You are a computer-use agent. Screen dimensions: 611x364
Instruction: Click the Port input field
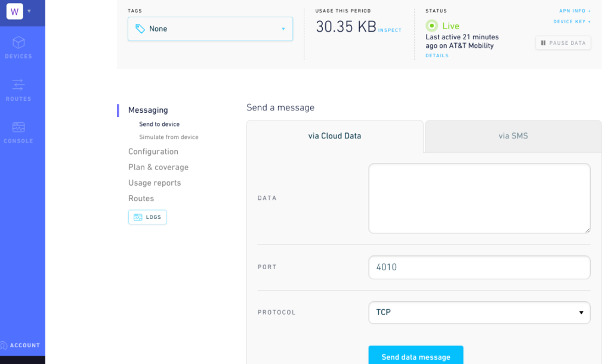pos(479,267)
